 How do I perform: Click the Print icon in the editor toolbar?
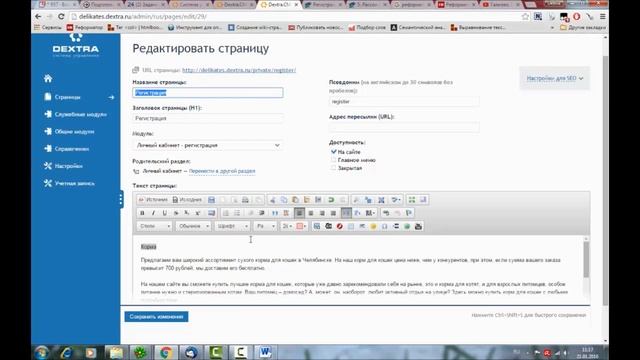(245, 200)
